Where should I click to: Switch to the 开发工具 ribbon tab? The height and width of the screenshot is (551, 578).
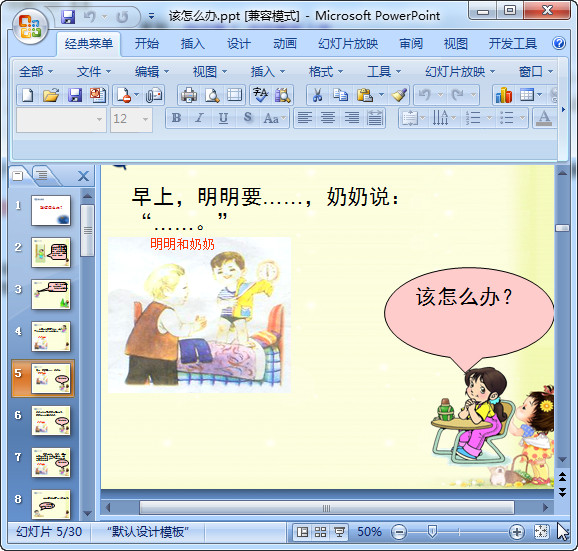512,44
